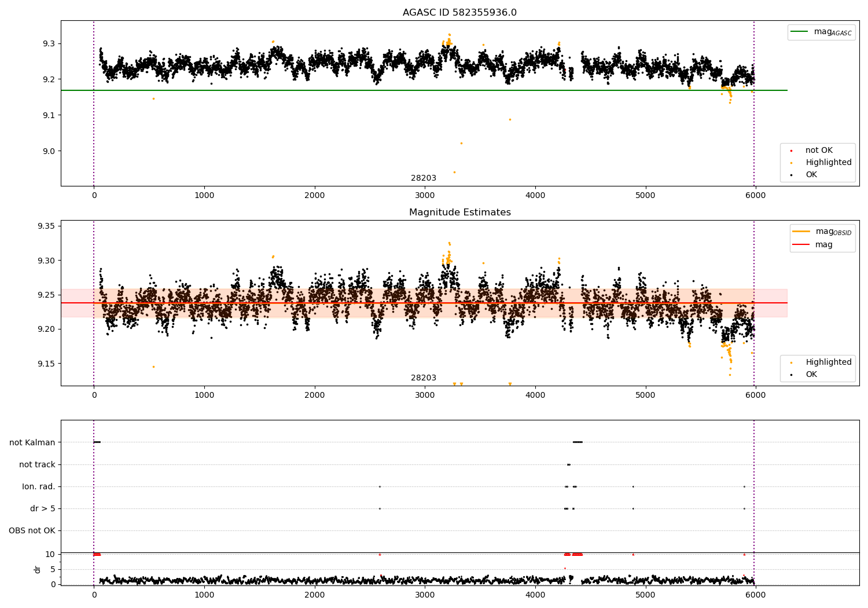868x608 pixels.
Task: Click the 4000 x-tick under Magnitude Estimates plot
Action: coord(535,395)
